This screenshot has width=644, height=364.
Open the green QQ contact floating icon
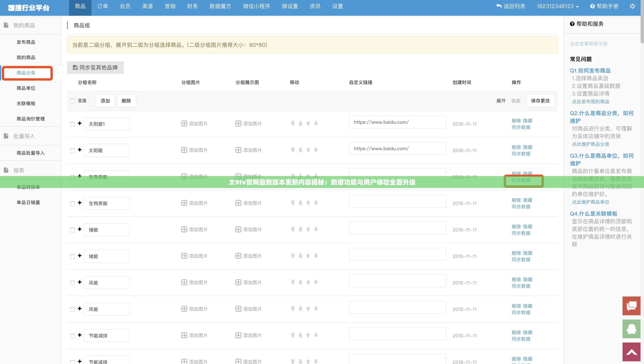pyautogui.click(x=632, y=329)
